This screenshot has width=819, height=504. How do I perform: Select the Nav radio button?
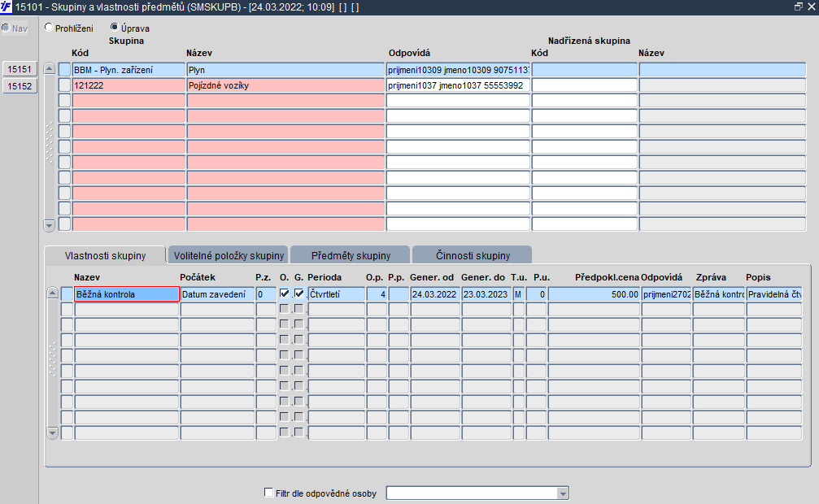pos(6,28)
